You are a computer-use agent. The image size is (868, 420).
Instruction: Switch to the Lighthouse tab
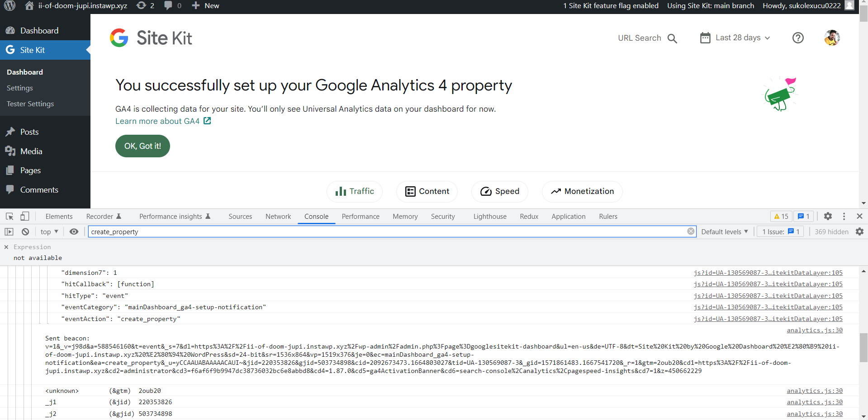click(489, 216)
